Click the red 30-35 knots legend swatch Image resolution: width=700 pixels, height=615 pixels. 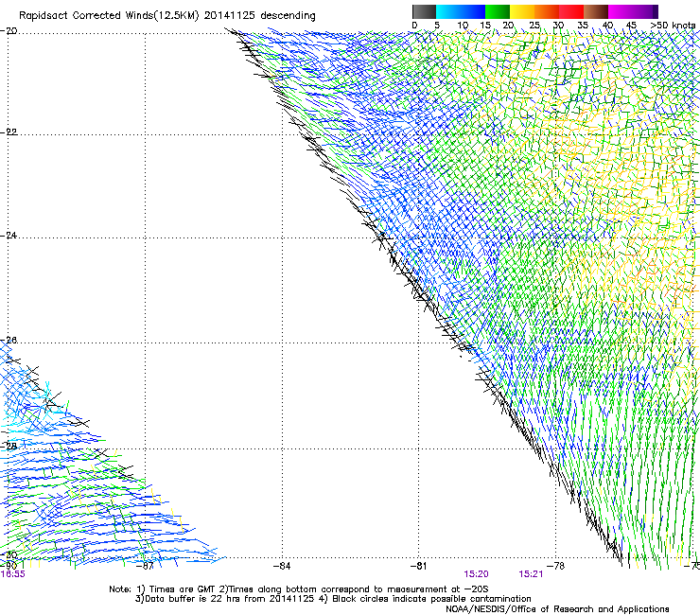point(571,11)
